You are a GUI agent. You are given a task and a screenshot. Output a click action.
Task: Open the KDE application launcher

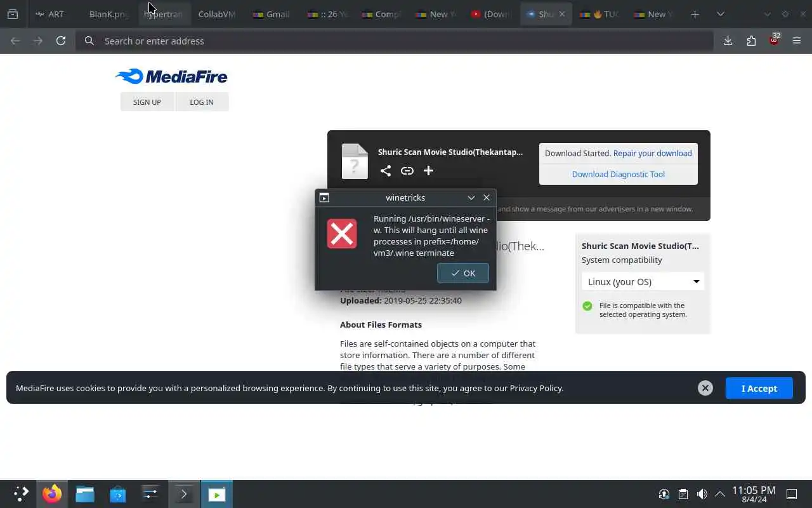pyautogui.click(x=21, y=494)
